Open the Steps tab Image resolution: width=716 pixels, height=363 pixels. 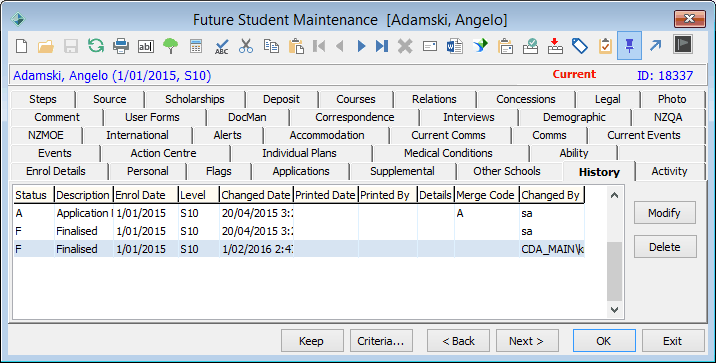click(x=43, y=99)
